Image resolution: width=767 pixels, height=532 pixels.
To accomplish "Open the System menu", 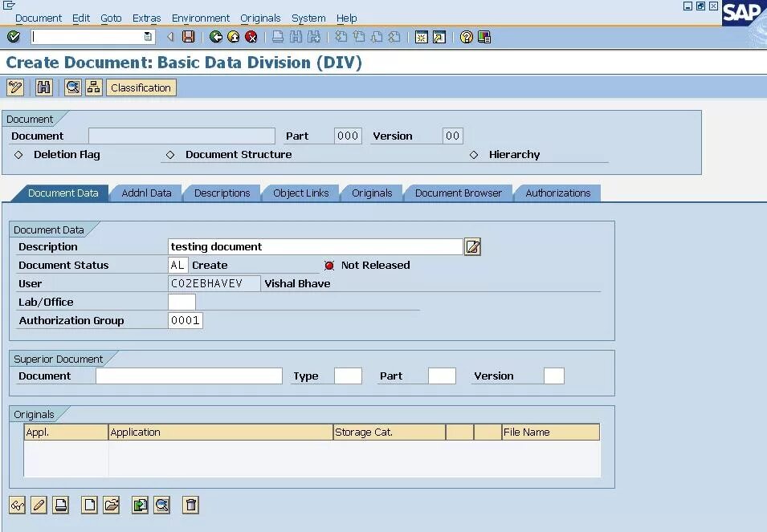I will coord(308,18).
